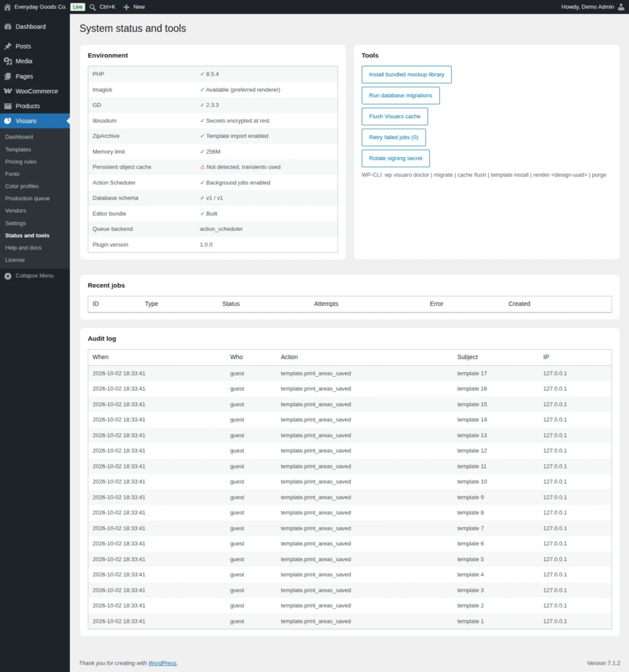
Task: Open Help and docs
Action: 23,247
